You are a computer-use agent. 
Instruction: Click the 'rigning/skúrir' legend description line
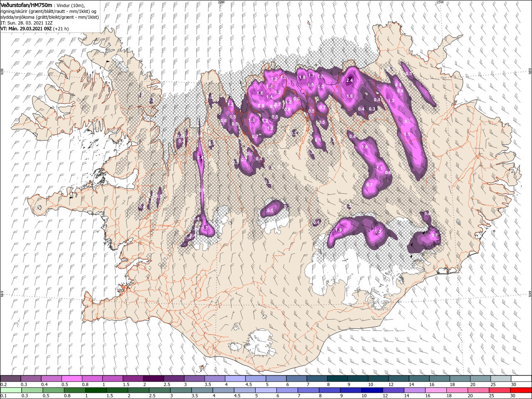49,11
